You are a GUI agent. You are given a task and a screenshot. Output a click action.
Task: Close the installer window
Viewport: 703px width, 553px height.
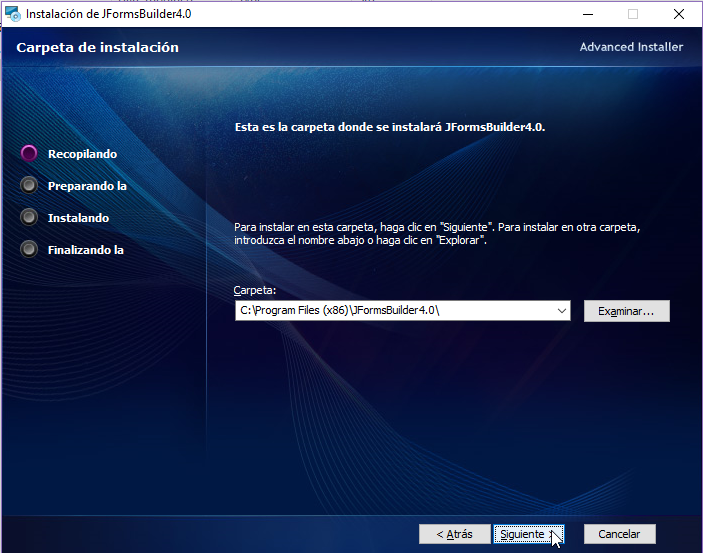679,14
